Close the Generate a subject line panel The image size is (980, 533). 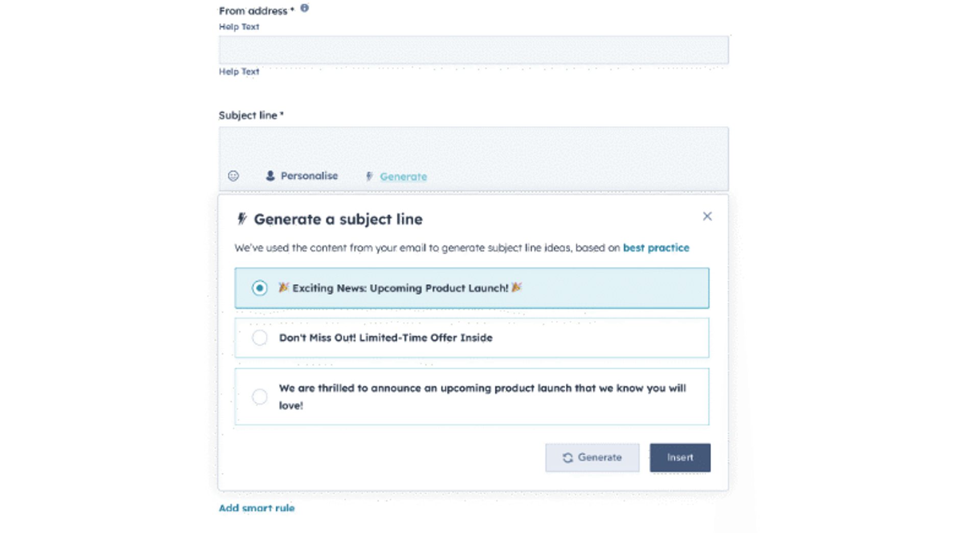click(707, 216)
